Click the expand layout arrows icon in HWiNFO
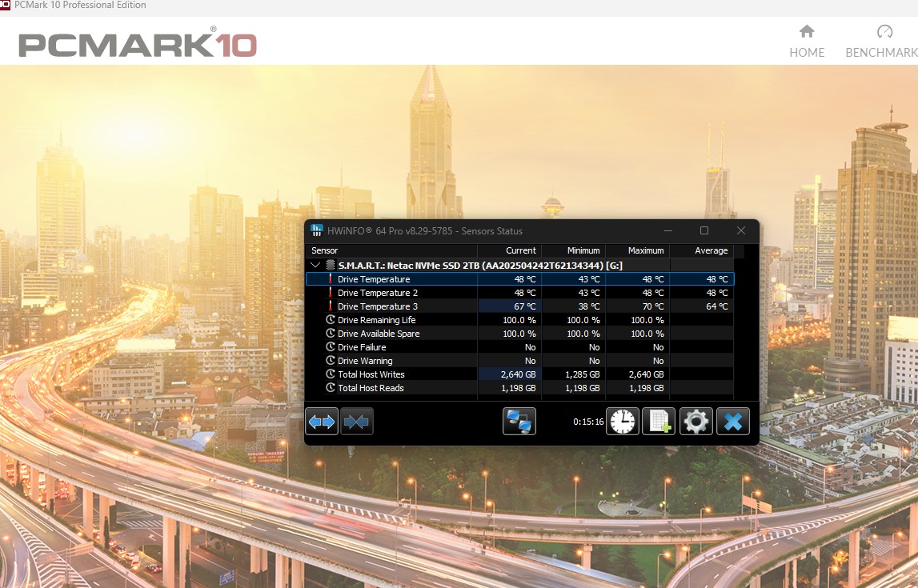Screen dimensions: 918x588 (322, 422)
